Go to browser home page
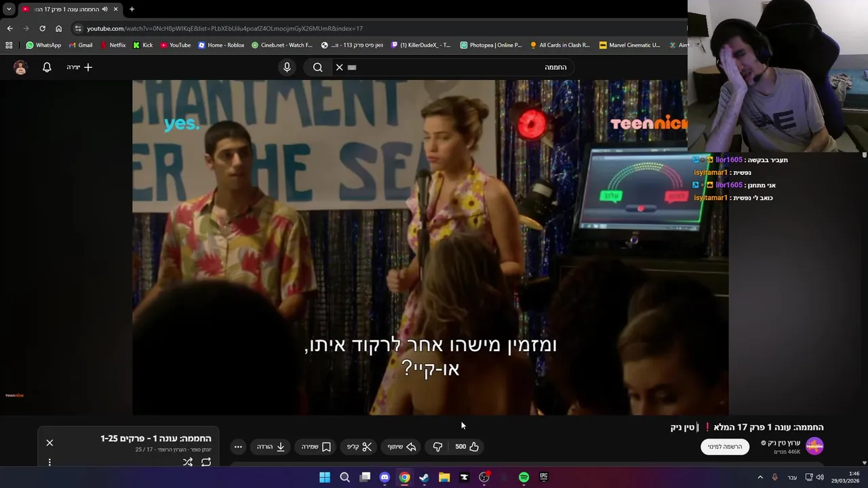 click(58, 28)
